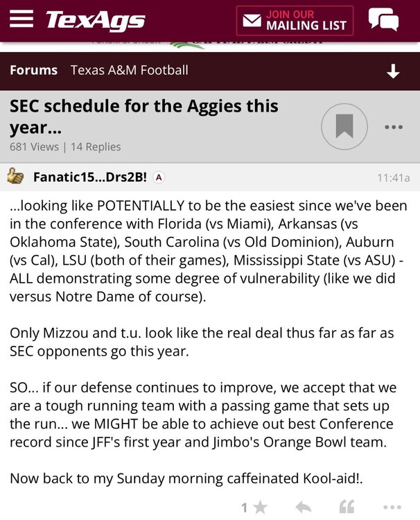Star the post by Fanatic15
Image resolution: width=420 pixels, height=520 pixels.
[260, 508]
